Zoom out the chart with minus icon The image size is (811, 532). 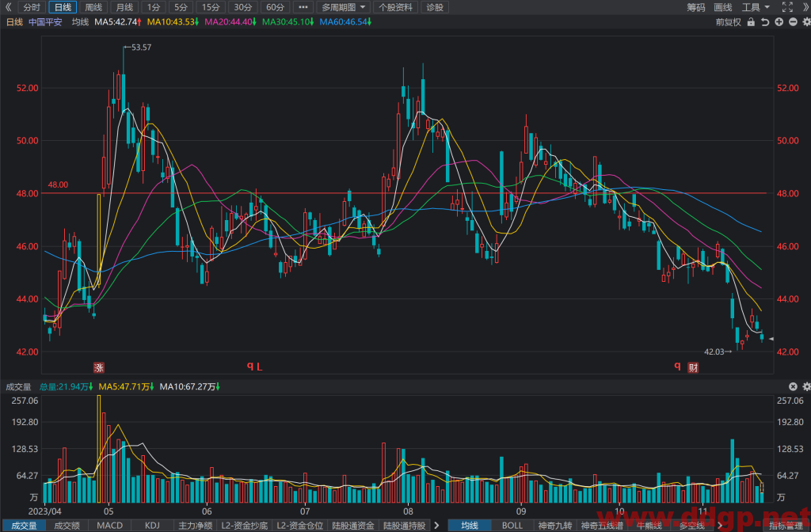[792, 22]
